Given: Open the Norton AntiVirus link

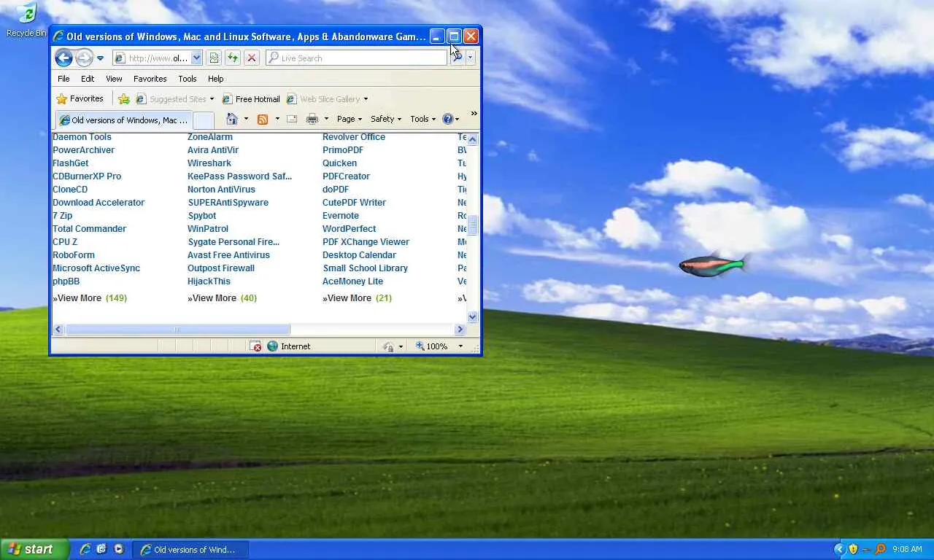Looking at the screenshot, I should click(221, 190).
